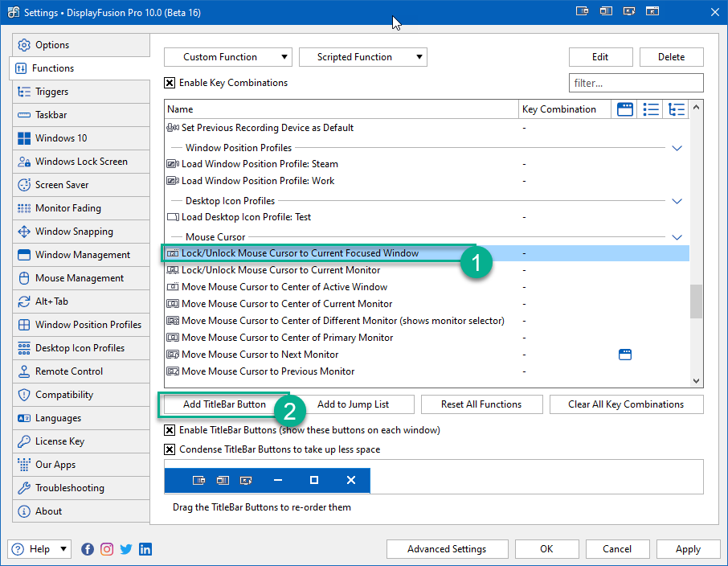Click the second custom icon in the Settings title bar
Viewport: 728px width, 566px height.
(x=606, y=11)
